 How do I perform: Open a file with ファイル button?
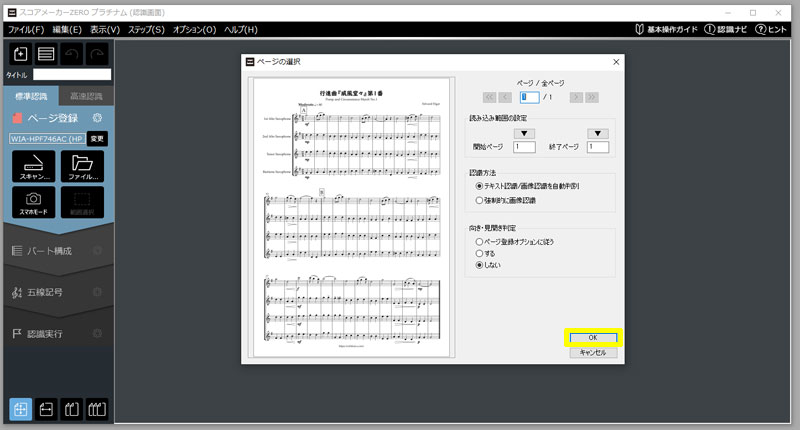[82, 166]
